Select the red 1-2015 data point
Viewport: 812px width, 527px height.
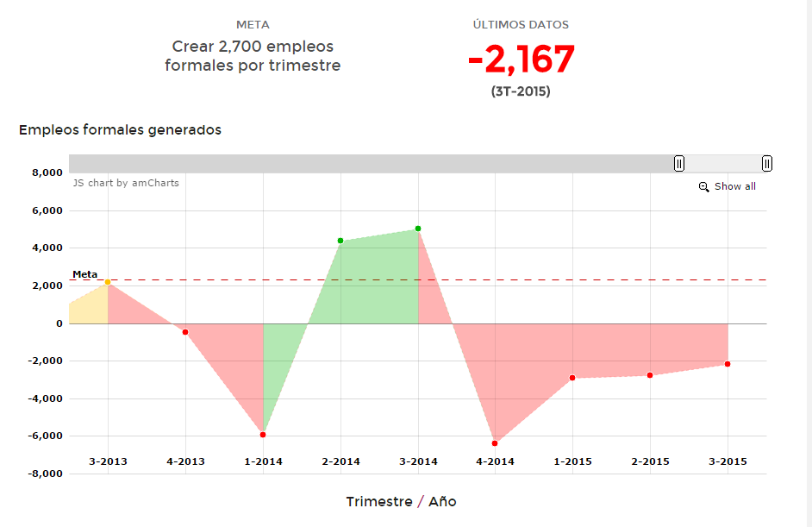pyautogui.click(x=572, y=378)
